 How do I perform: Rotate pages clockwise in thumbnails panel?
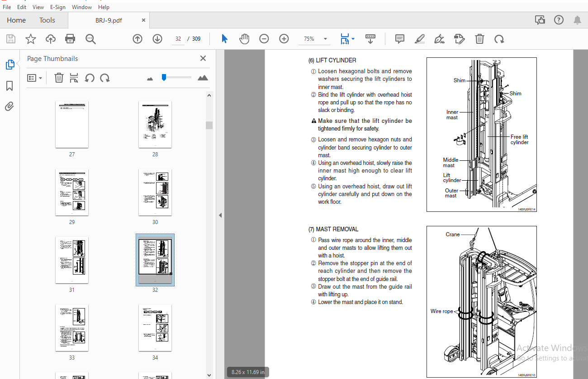click(105, 78)
